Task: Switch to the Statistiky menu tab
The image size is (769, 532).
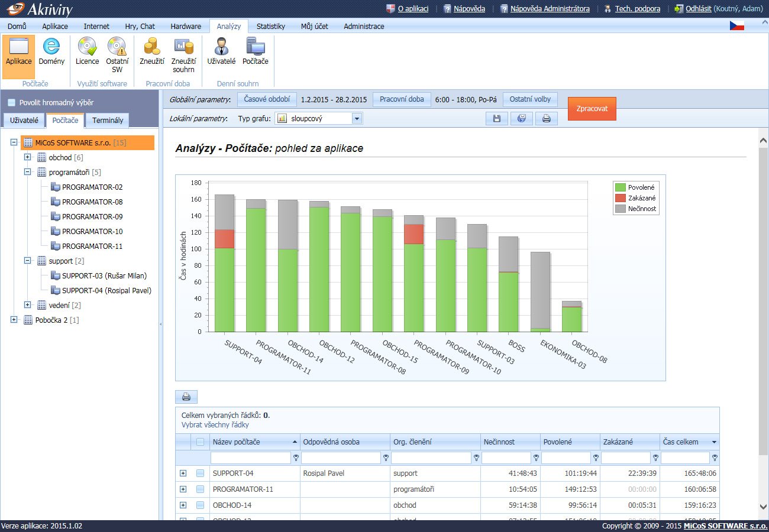Action: pos(270,26)
